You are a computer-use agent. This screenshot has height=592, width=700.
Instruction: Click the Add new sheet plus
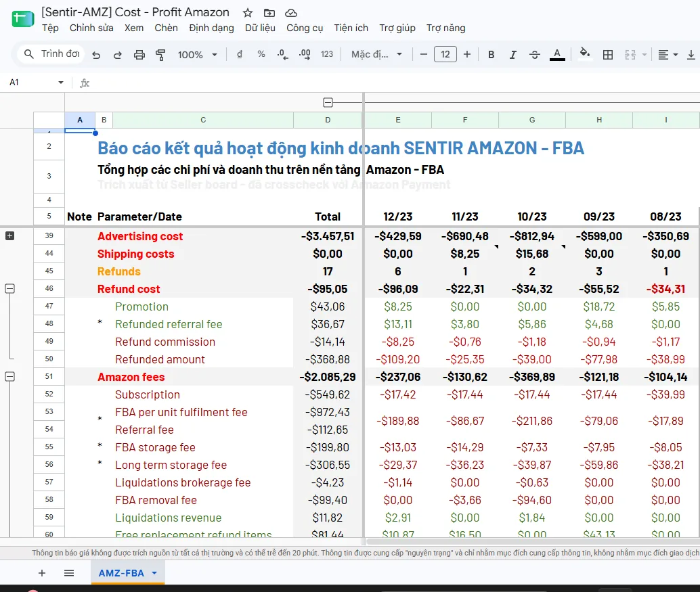pos(42,573)
